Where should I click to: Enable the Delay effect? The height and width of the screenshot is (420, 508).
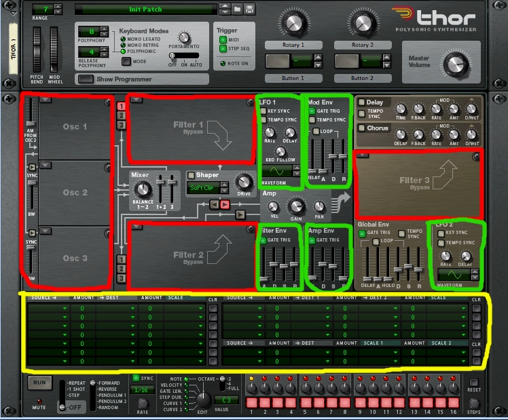[x=361, y=102]
